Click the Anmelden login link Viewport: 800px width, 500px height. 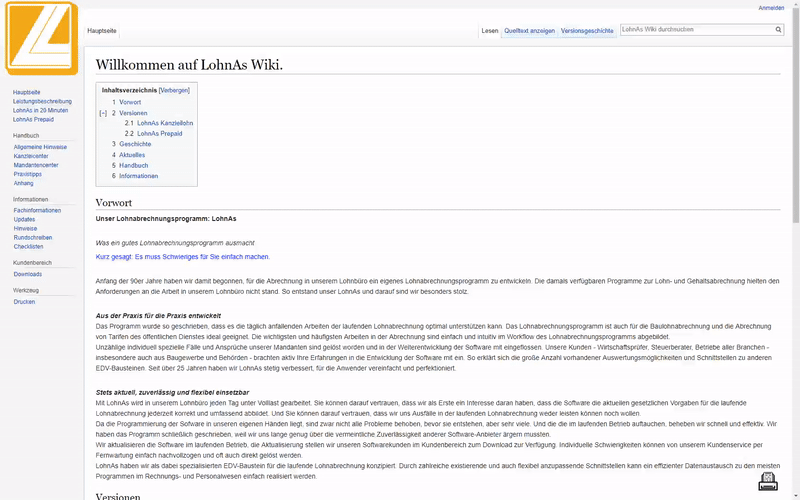pyautogui.click(x=771, y=8)
